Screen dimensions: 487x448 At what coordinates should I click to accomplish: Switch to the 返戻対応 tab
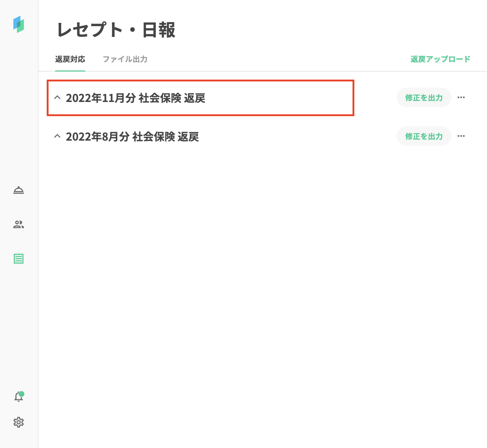(70, 59)
